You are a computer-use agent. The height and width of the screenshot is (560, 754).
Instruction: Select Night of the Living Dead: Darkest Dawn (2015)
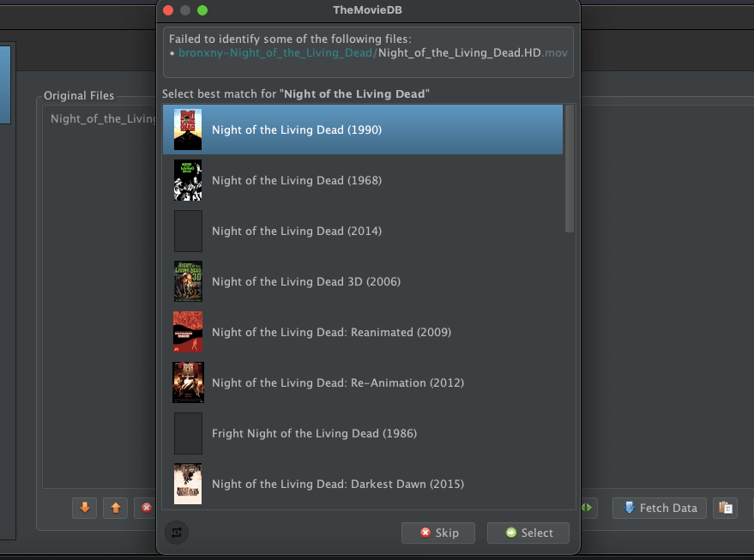(x=363, y=484)
